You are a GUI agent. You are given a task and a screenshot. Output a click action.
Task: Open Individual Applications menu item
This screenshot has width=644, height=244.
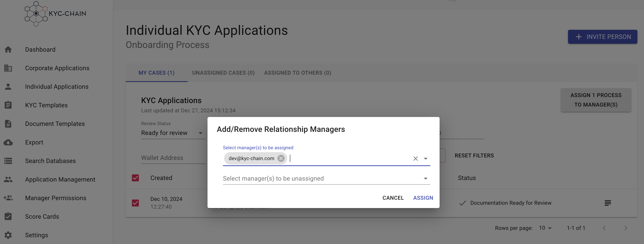coord(57,86)
